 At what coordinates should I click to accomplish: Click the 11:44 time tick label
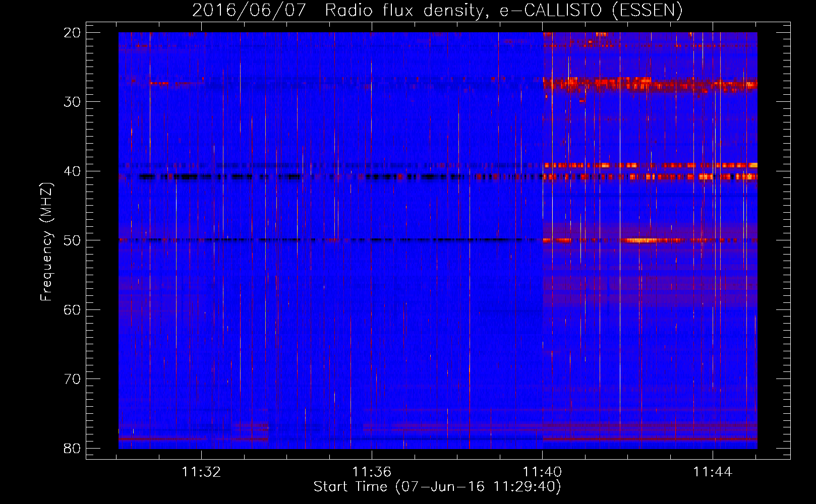pyautogui.click(x=713, y=472)
